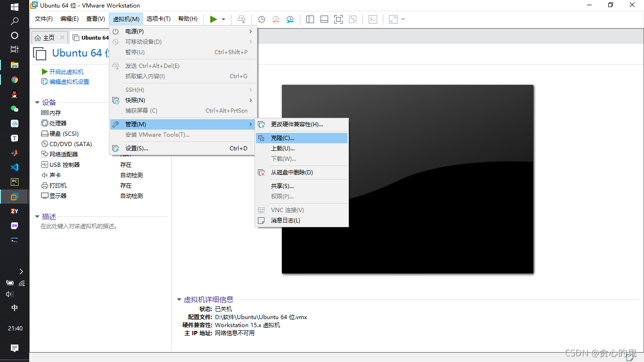Click 开启此虚拟机 link
Image resolution: width=644 pixels, height=362 pixels.
point(66,72)
